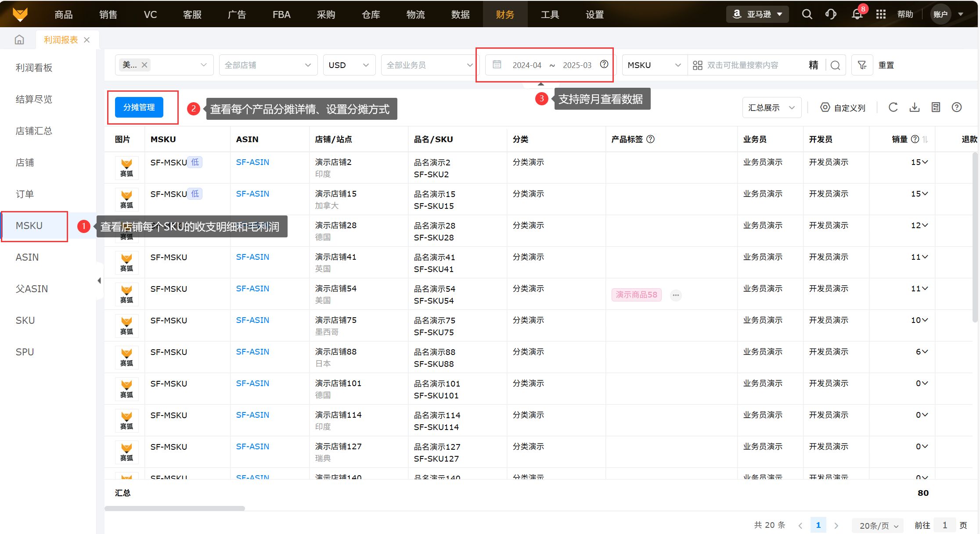Collapse the left sidebar arrow handle
This screenshot has height=534, width=980.
(x=99, y=280)
